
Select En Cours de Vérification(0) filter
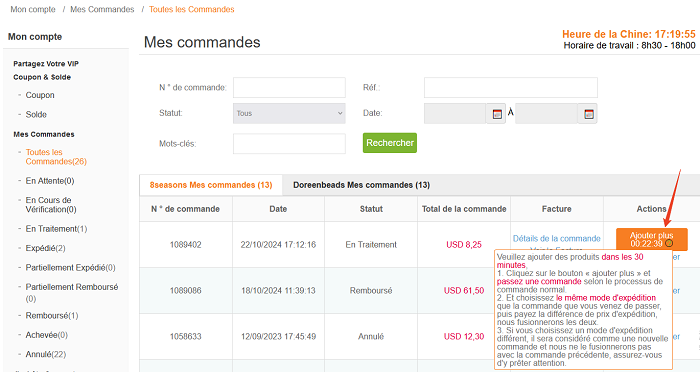(x=51, y=205)
